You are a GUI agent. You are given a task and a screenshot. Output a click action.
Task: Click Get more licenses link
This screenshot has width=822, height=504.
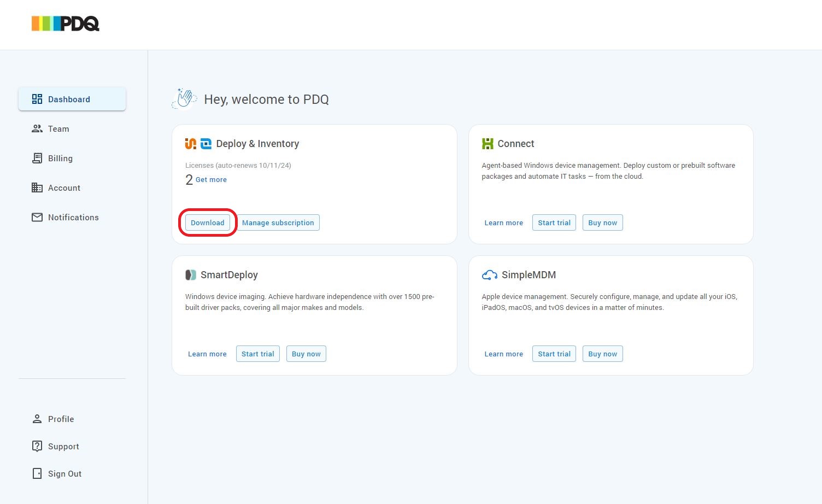click(211, 179)
